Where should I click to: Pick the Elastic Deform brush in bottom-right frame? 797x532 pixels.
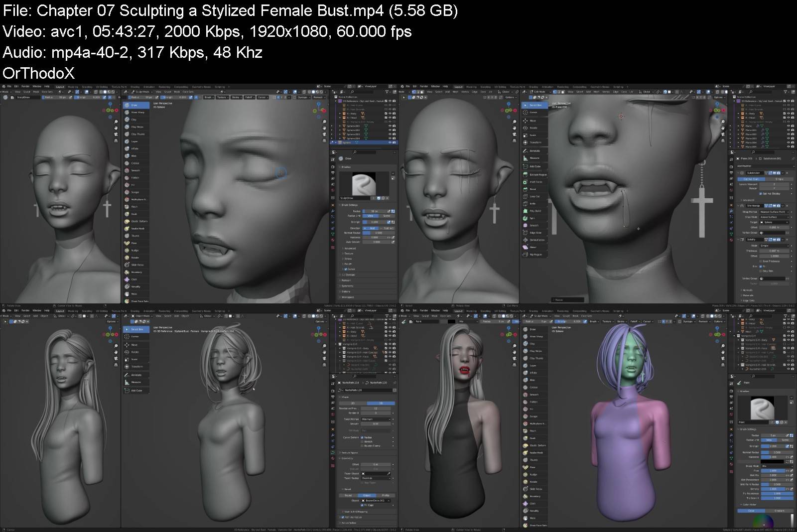tap(534, 445)
